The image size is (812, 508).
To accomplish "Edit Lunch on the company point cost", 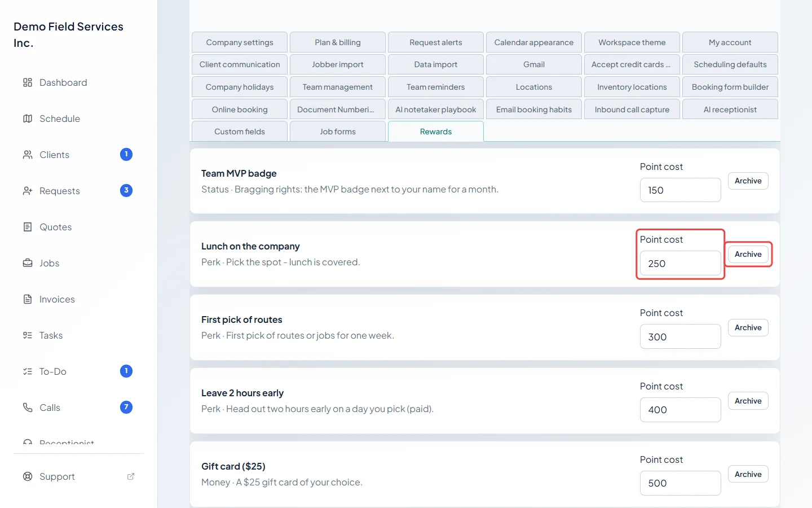I will click(681, 264).
